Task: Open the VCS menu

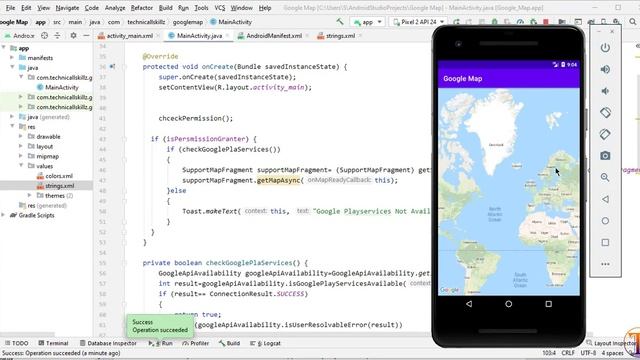Action: pyautogui.click(x=220, y=8)
